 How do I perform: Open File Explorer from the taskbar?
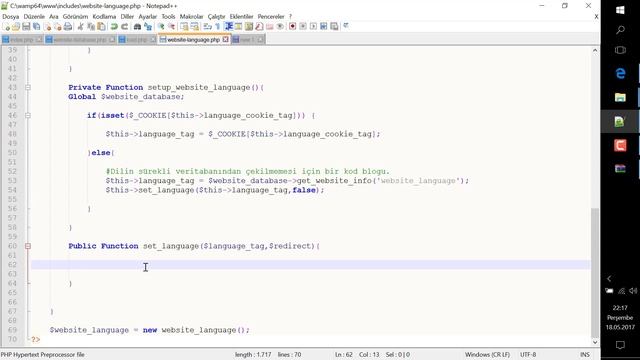click(x=620, y=97)
